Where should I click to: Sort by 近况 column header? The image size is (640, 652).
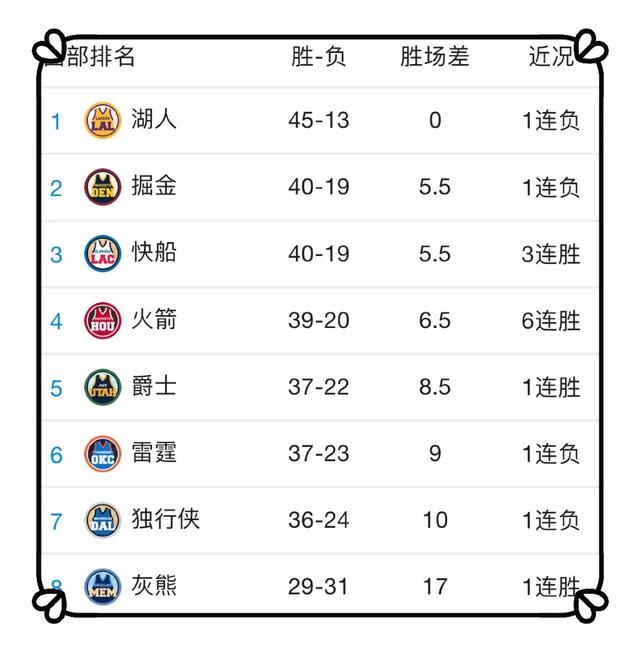[x=551, y=56]
